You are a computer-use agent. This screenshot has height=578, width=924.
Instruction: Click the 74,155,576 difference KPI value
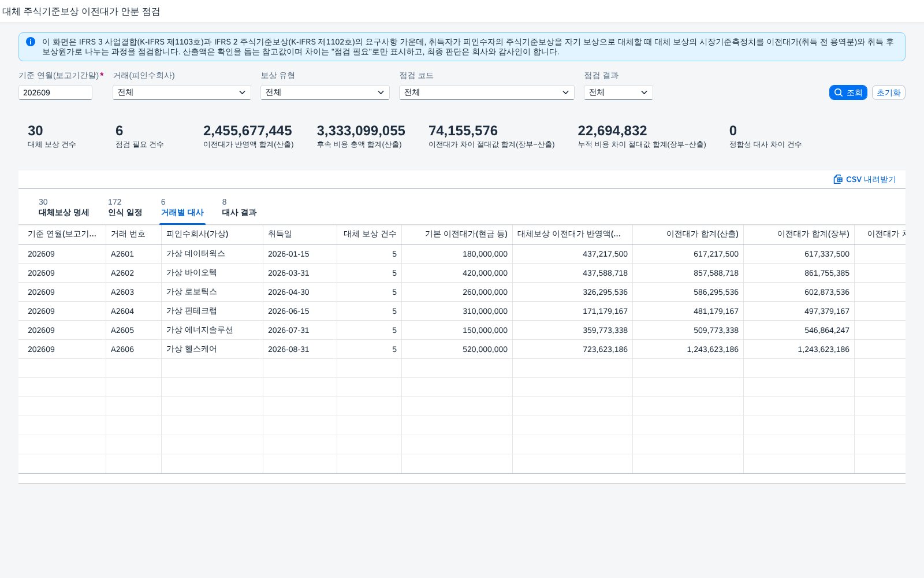click(x=463, y=131)
